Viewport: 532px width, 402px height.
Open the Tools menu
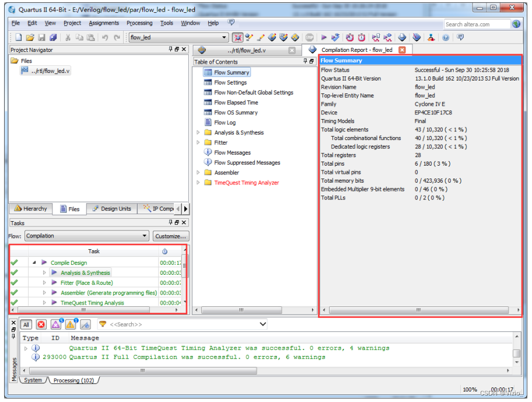click(x=167, y=23)
